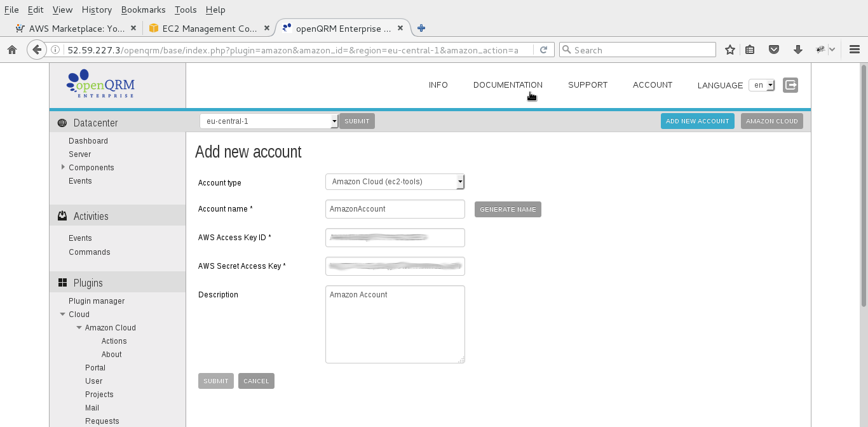
Task: Submit the new account form
Action: click(x=216, y=381)
